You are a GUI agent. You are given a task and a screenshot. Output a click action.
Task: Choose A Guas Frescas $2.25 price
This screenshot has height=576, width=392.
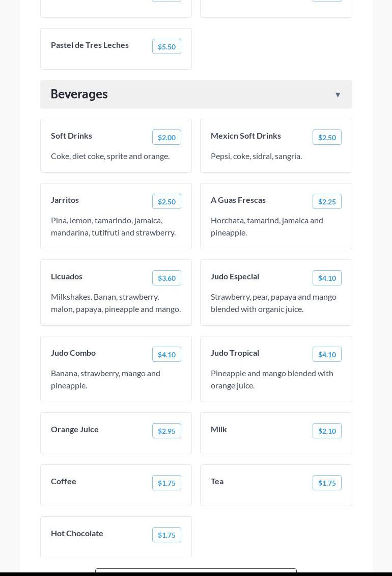tap(327, 201)
